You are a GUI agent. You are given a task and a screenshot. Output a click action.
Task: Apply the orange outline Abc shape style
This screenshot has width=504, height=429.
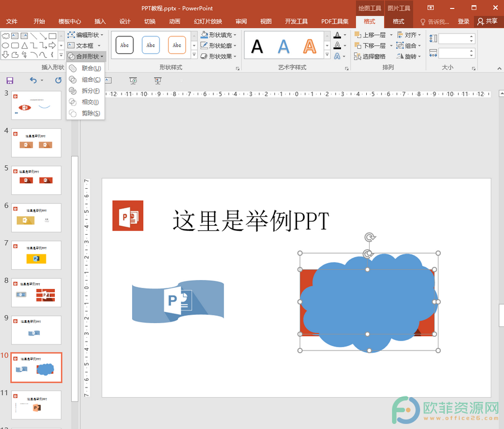pyautogui.click(x=177, y=45)
